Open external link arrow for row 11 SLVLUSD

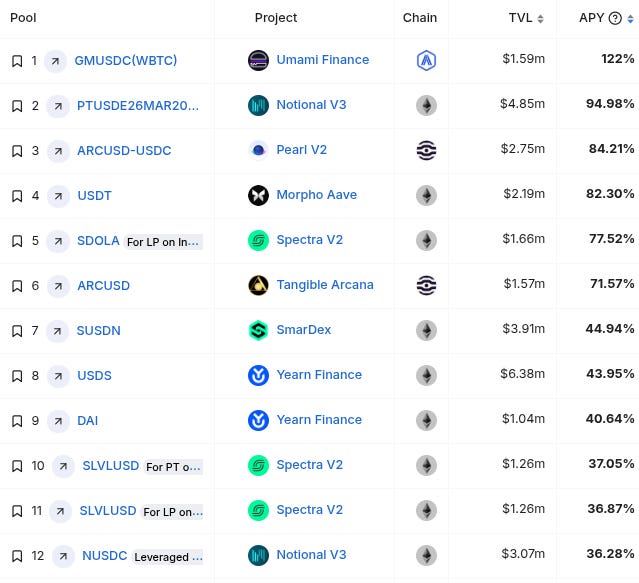[60, 511]
